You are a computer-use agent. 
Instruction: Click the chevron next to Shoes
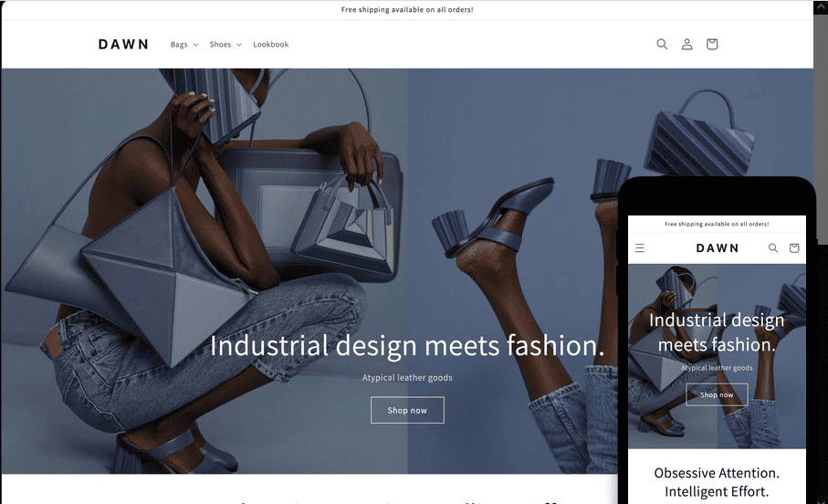coord(238,45)
